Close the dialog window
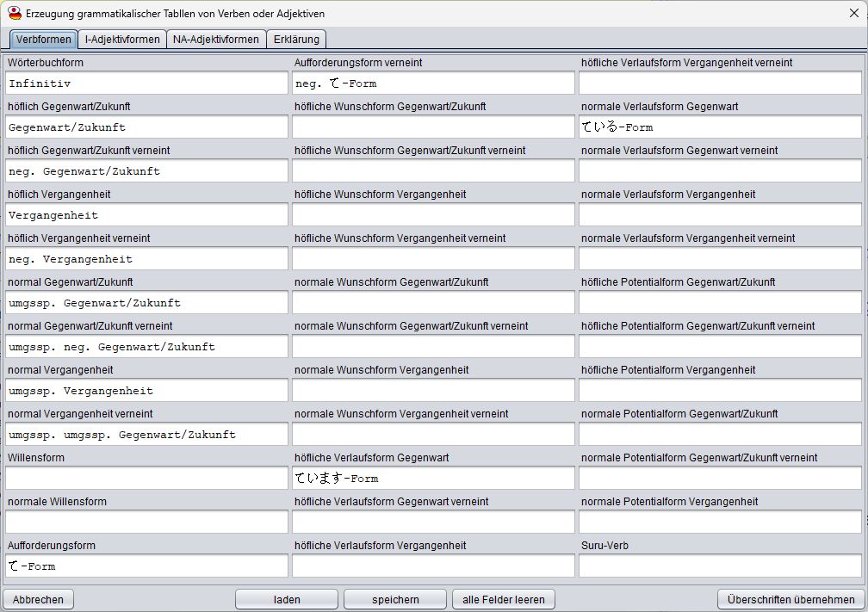 coord(851,14)
